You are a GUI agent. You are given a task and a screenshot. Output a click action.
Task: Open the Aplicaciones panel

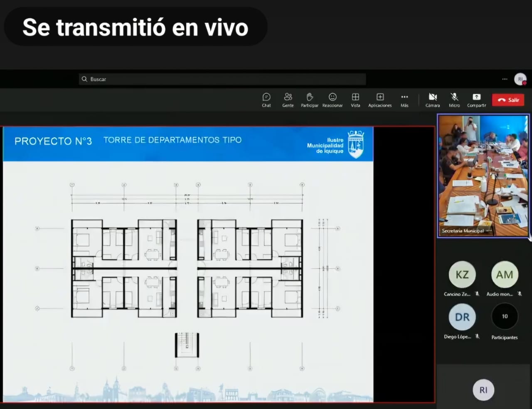point(380,100)
